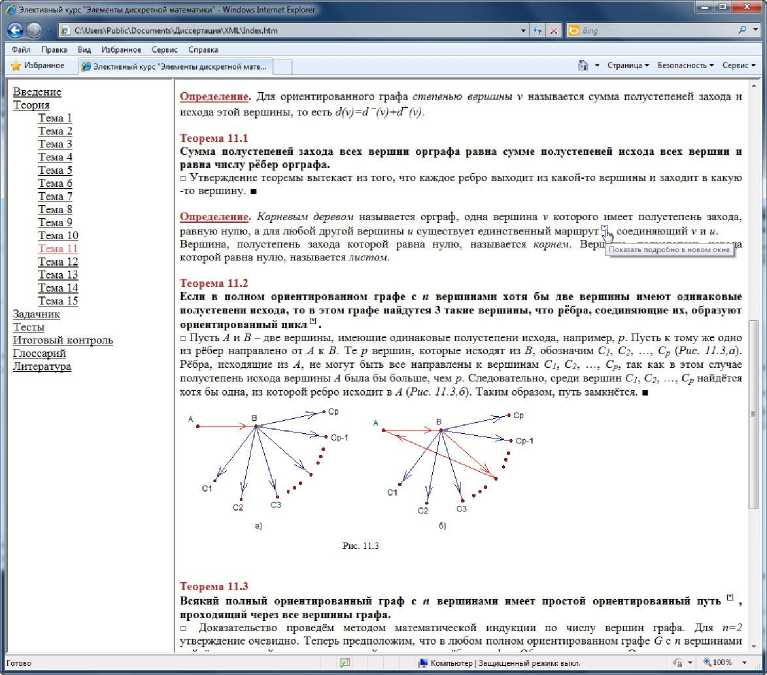Click the search magnifier icon in Bing box

(740, 31)
